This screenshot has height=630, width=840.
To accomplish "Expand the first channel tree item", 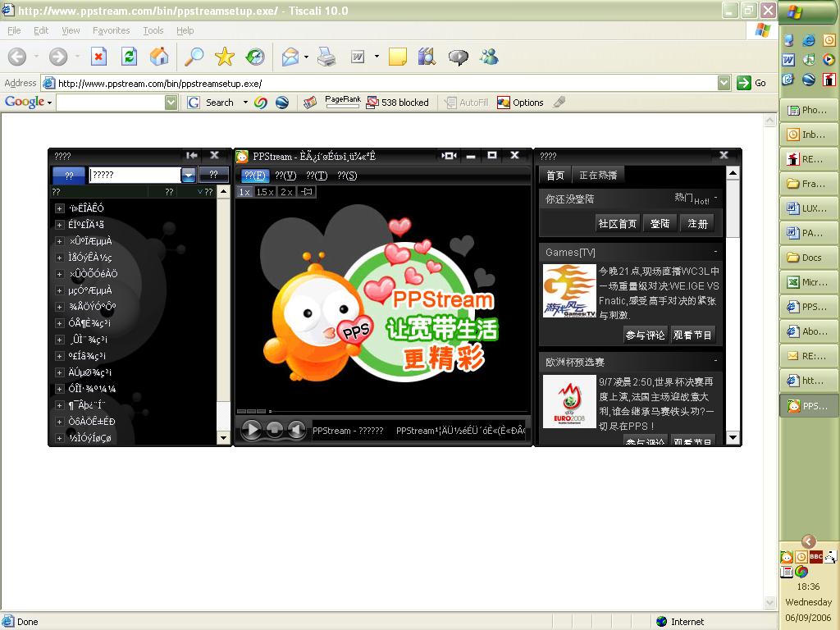I will 60,208.
